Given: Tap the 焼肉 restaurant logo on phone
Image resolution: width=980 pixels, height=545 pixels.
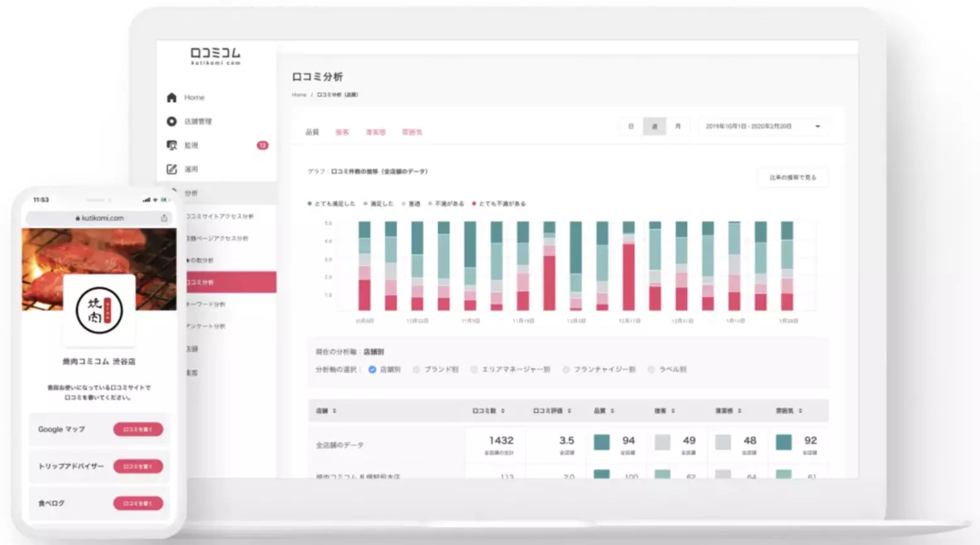Looking at the screenshot, I should tap(99, 310).
